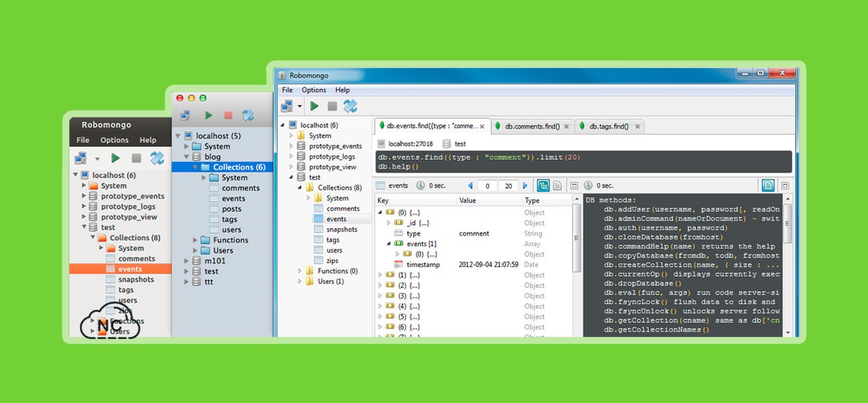Open the Options menu in the front window

(x=314, y=90)
